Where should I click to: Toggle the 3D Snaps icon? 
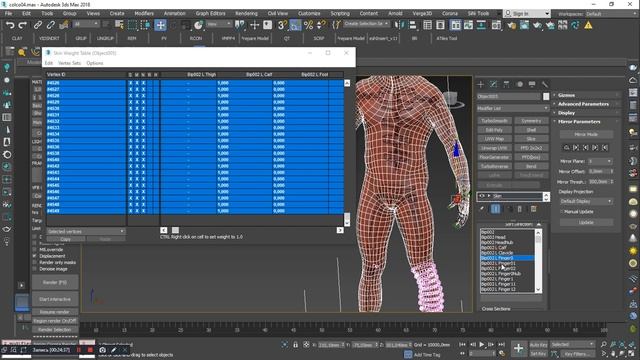point(282,25)
